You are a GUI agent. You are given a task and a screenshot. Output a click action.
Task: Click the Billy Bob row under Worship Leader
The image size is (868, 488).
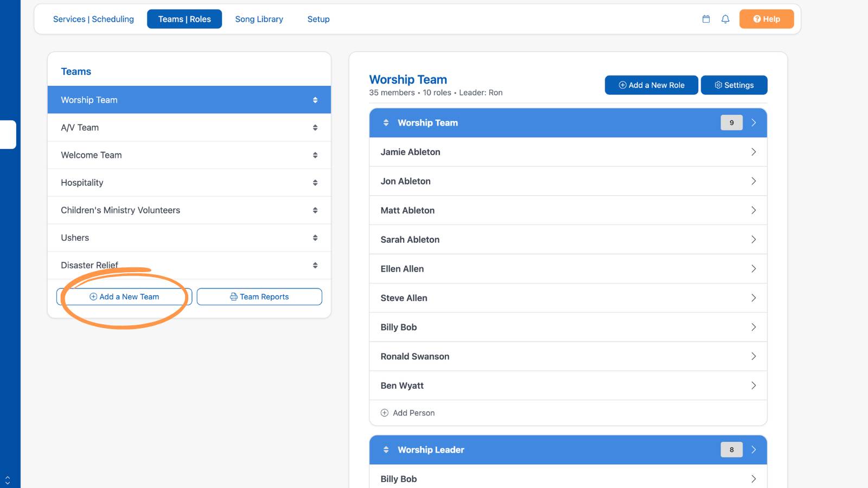coord(568,477)
